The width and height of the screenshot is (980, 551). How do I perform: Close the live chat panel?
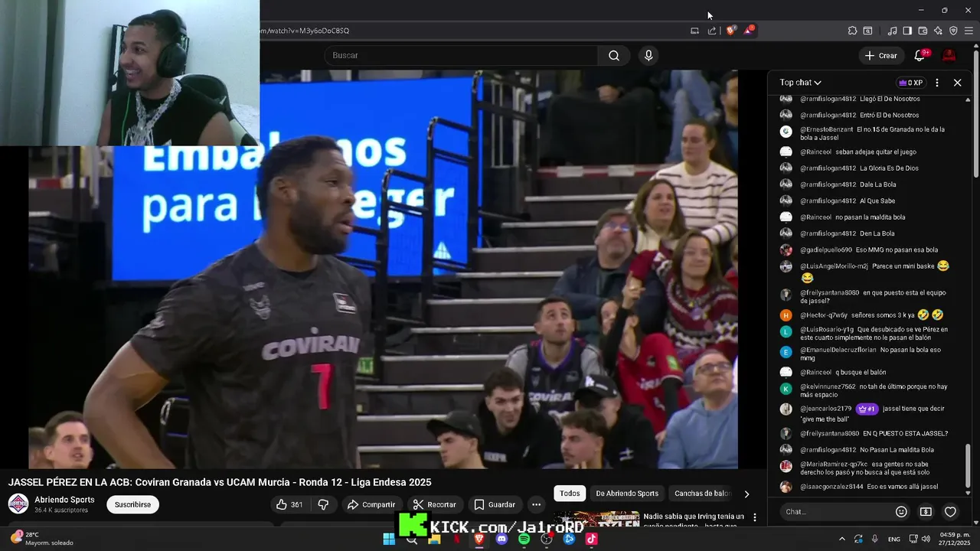[957, 83]
